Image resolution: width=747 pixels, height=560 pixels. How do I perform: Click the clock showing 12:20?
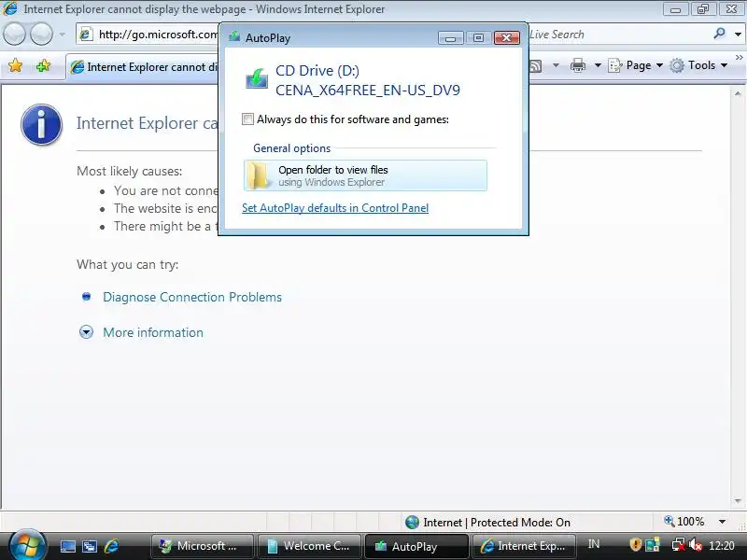[x=722, y=545]
